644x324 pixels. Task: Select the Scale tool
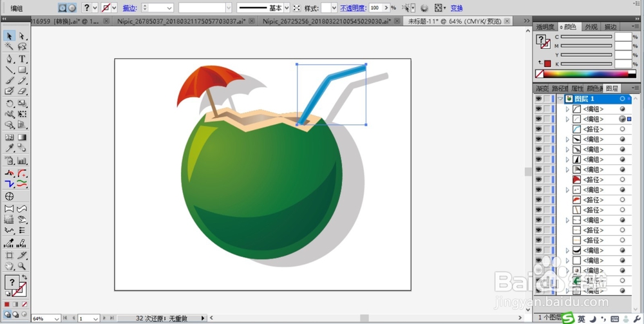click(22, 104)
